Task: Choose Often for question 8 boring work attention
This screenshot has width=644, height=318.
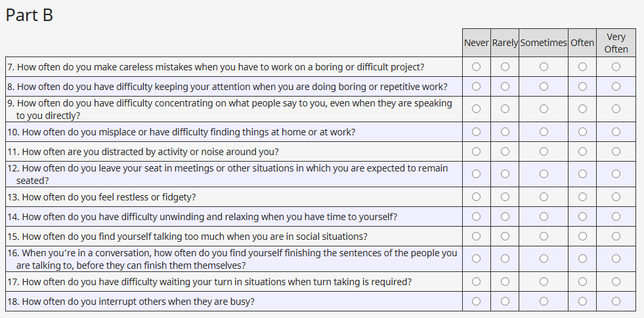Action: pos(582,86)
